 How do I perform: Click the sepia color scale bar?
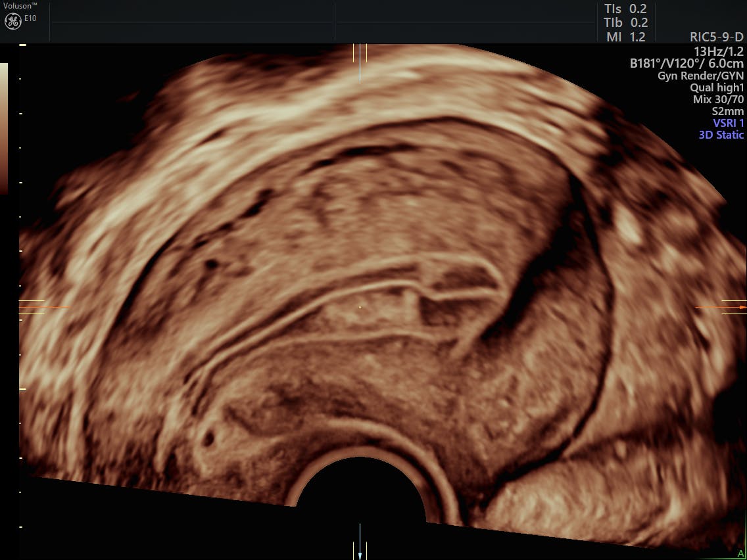(4, 128)
